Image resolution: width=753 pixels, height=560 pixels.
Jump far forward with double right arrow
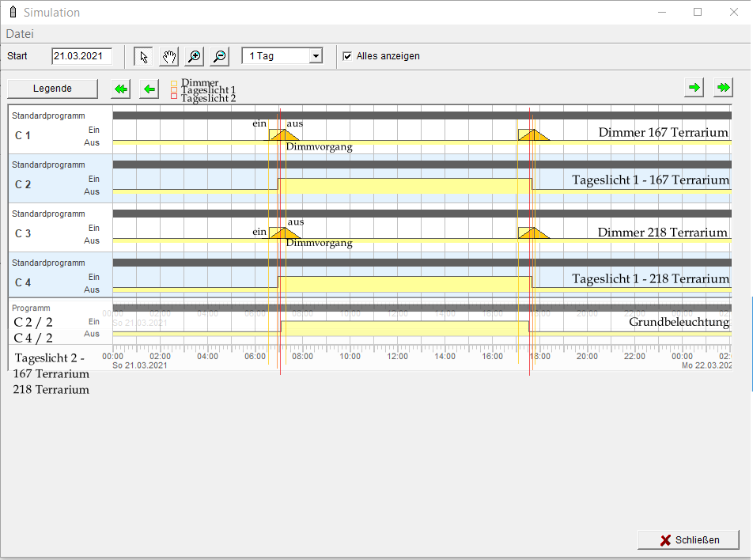[723, 88]
